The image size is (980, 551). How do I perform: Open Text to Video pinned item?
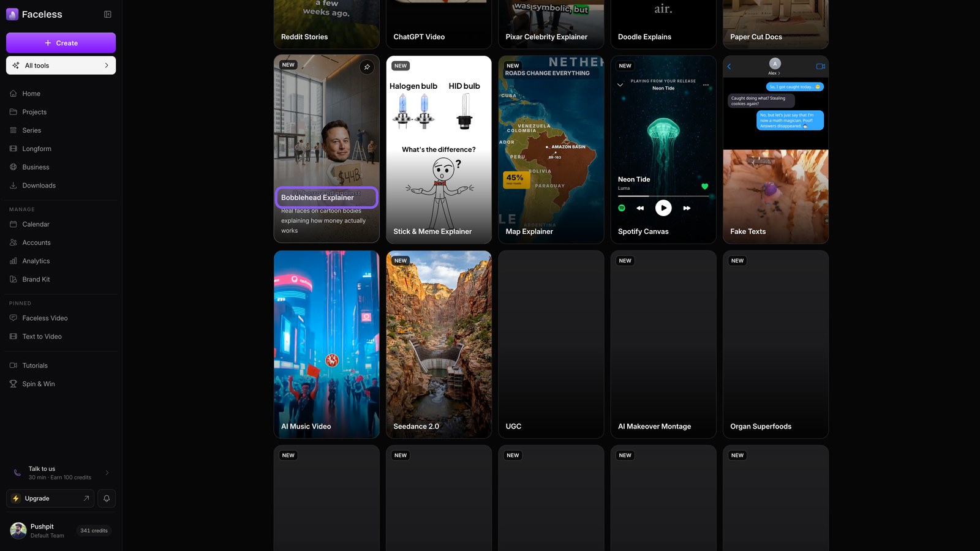61,337
